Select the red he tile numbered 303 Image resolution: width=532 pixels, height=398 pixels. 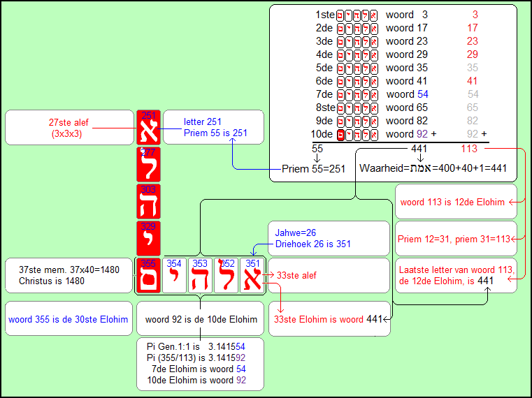(148, 201)
